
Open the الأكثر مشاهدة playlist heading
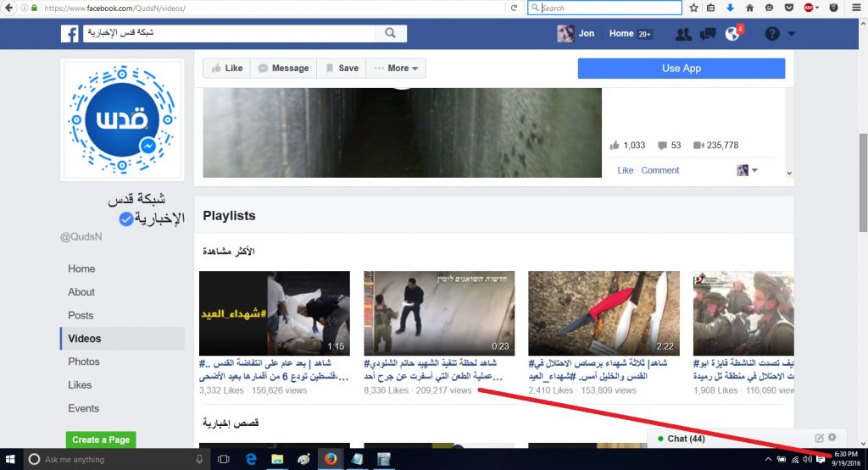(228, 251)
